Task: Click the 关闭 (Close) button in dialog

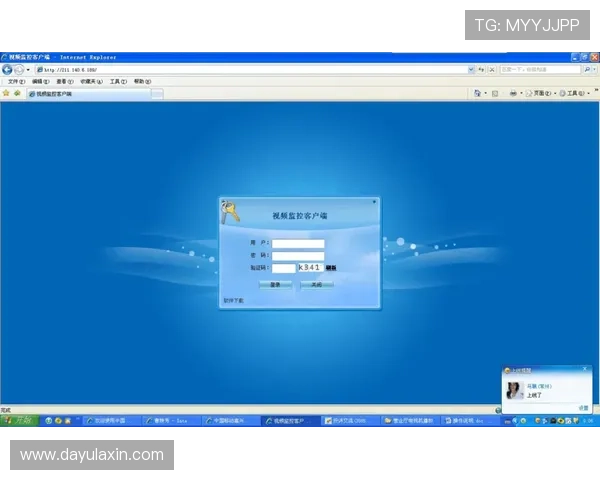Action: [x=316, y=284]
